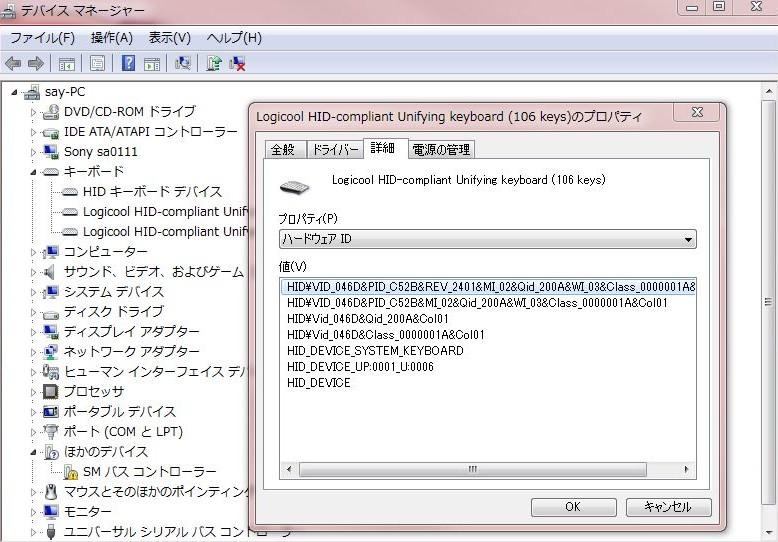The image size is (778, 542).
Task: Click the DVD/CD-ROM drive icon
Action: click(51, 112)
